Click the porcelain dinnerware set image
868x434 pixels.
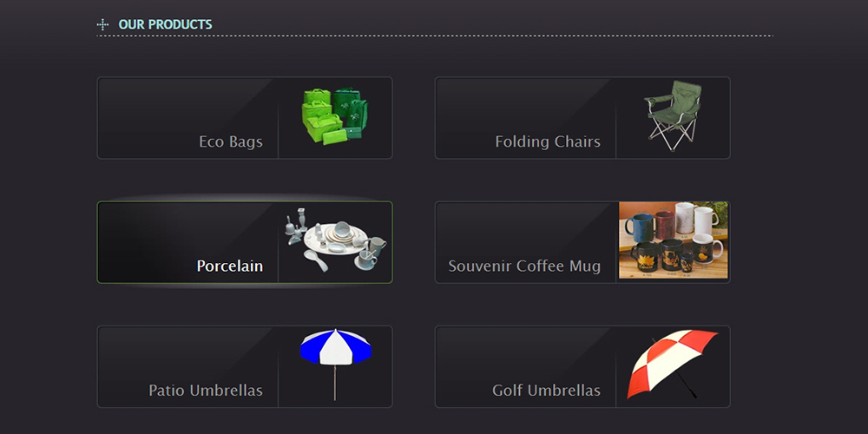pos(336,240)
